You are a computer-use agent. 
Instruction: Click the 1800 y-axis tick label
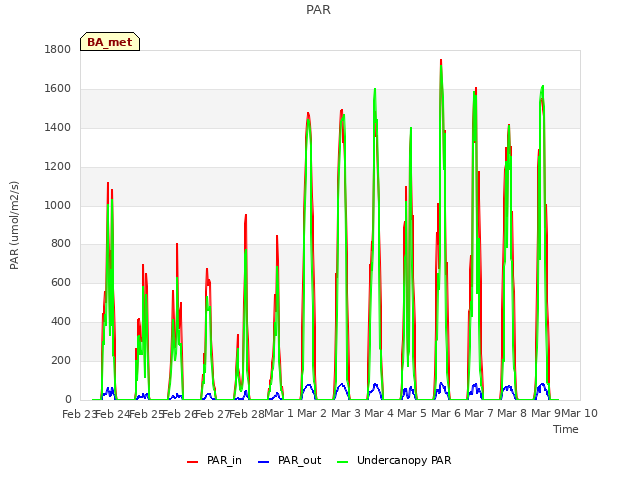(x=58, y=49)
